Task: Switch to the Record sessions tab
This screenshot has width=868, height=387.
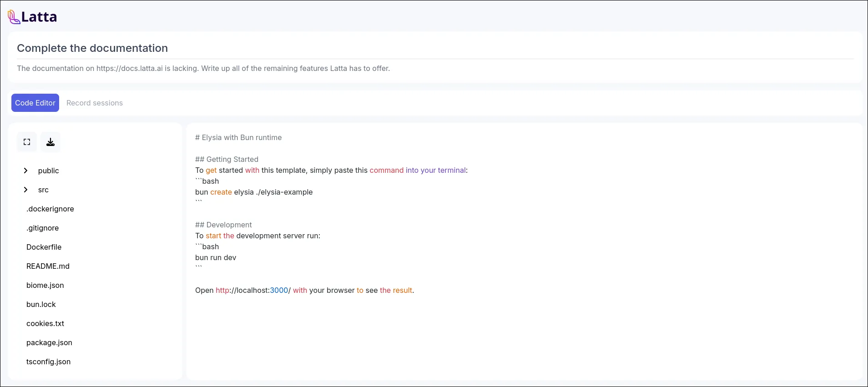Action: (95, 103)
